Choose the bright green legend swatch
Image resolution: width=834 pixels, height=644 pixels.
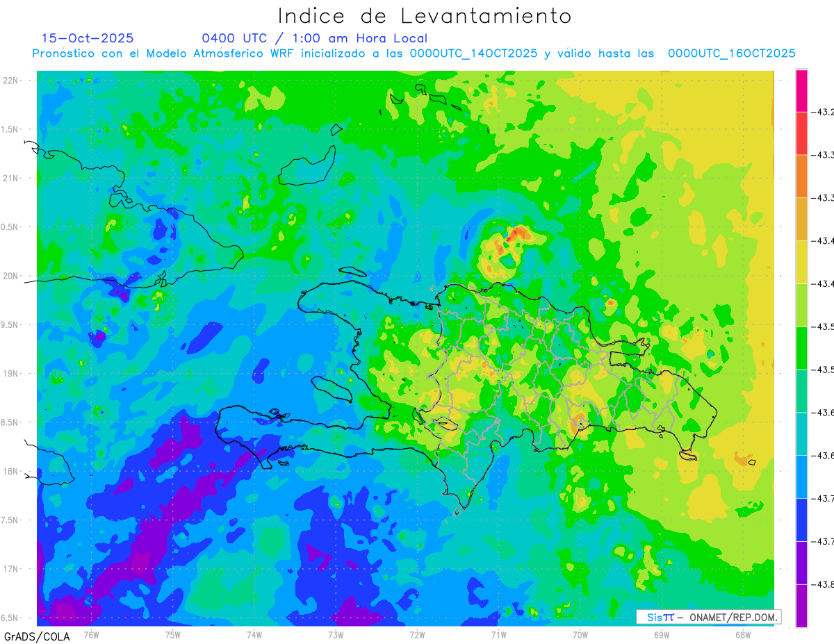801,347
